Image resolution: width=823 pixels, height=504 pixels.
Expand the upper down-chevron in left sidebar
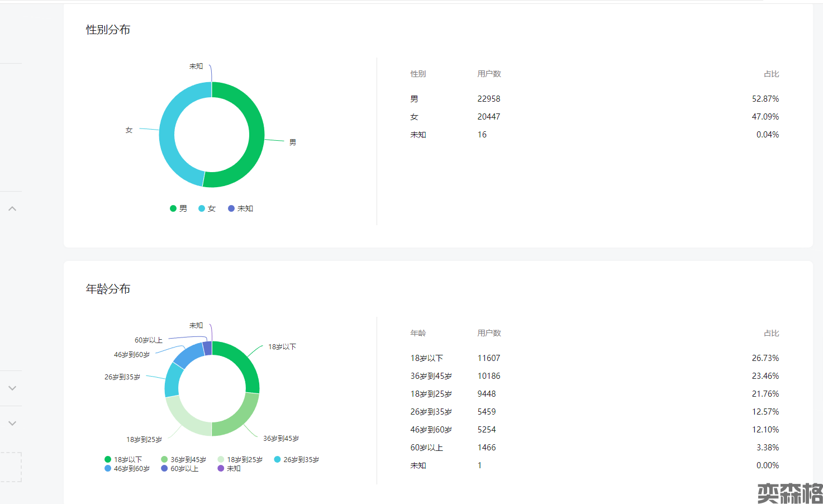coord(12,388)
